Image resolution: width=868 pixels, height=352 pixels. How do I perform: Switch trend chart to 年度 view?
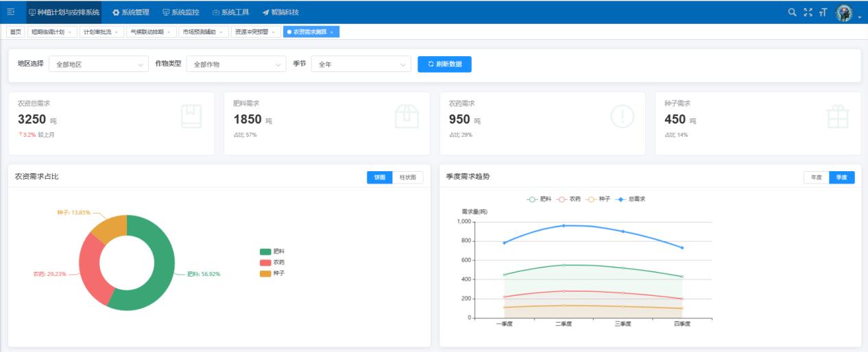tap(816, 177)
